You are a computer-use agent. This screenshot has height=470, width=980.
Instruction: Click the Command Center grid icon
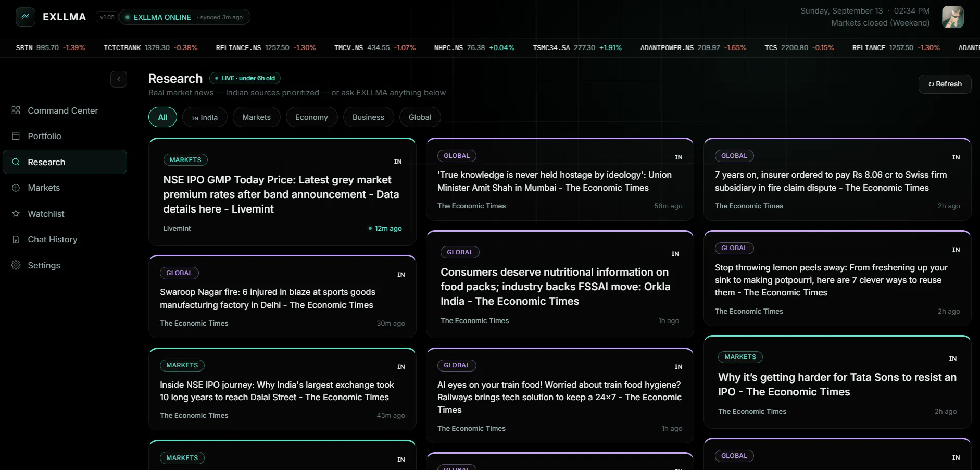16,110
